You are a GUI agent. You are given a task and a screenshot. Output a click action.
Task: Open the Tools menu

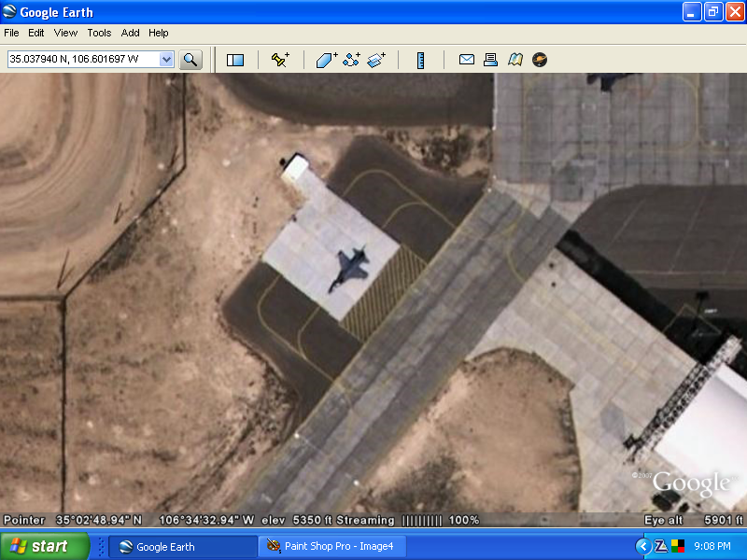point(99,33)
